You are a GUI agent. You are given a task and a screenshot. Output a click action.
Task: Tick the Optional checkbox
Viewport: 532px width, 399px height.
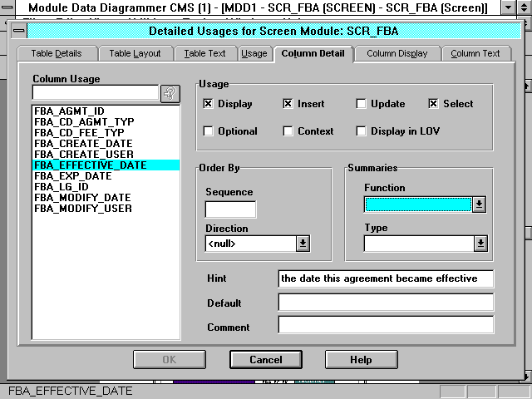(x=209, y=131)
